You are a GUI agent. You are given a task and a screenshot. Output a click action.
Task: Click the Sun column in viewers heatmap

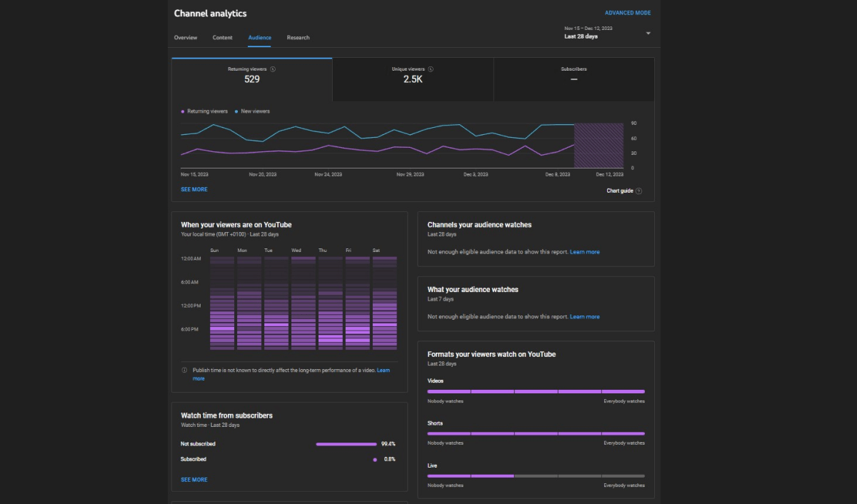coord(222,303)
